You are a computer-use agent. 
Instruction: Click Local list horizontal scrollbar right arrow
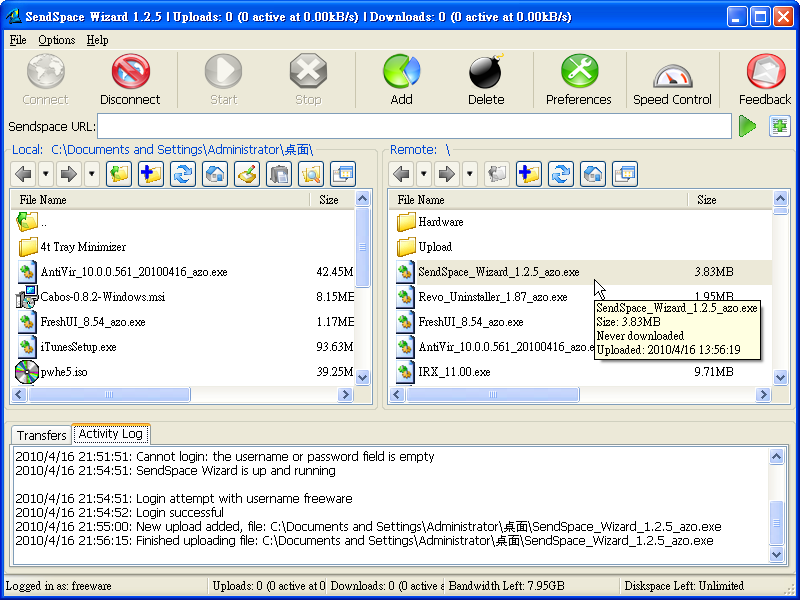346,394
